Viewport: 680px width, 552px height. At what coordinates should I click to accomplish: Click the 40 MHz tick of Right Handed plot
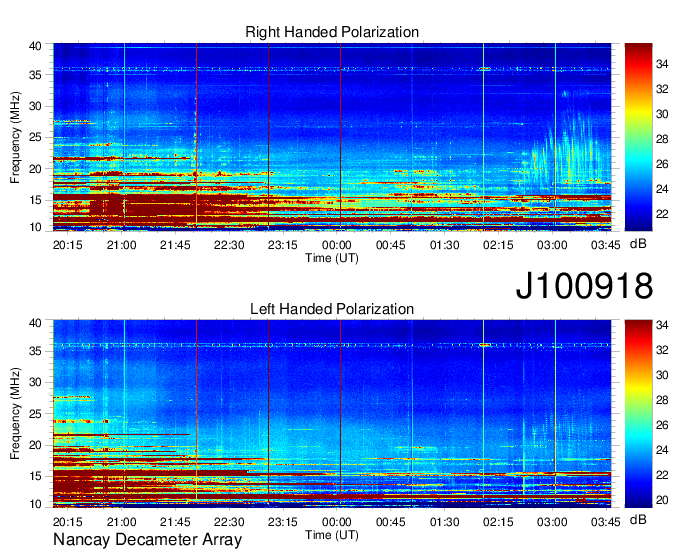[x=35, y=46]
